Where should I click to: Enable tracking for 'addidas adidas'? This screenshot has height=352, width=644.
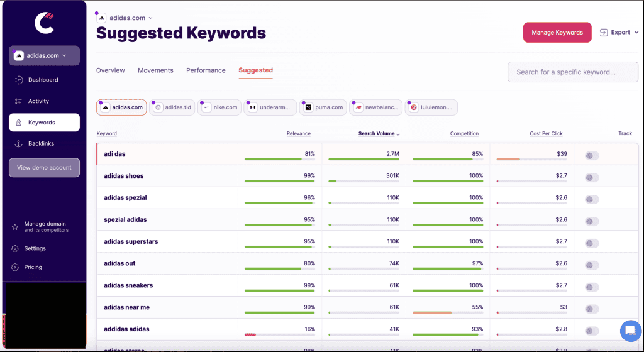pyautogui.click(x=592, y=331)
